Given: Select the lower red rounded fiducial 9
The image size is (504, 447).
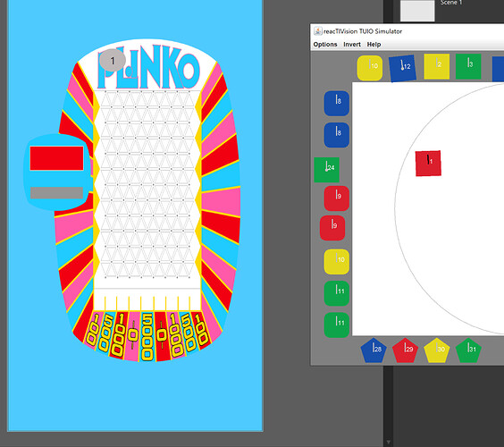Looking at the screenshot, I should (x=332, y=228).
